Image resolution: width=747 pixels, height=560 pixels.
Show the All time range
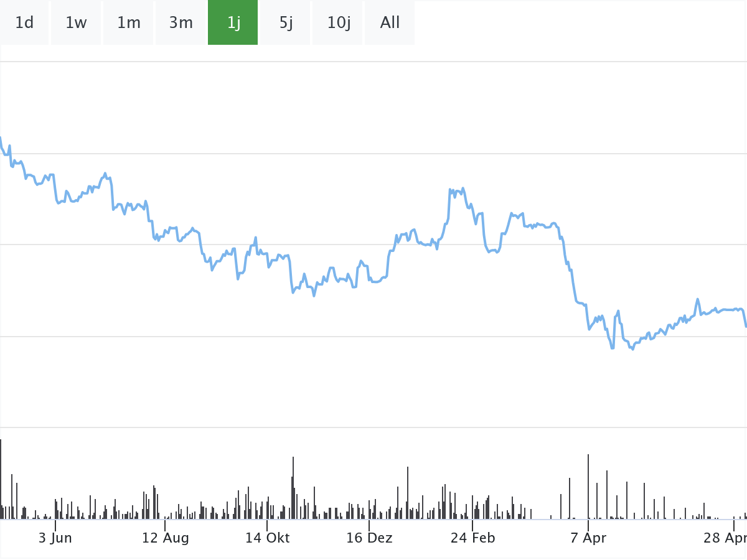coord(390,23)
